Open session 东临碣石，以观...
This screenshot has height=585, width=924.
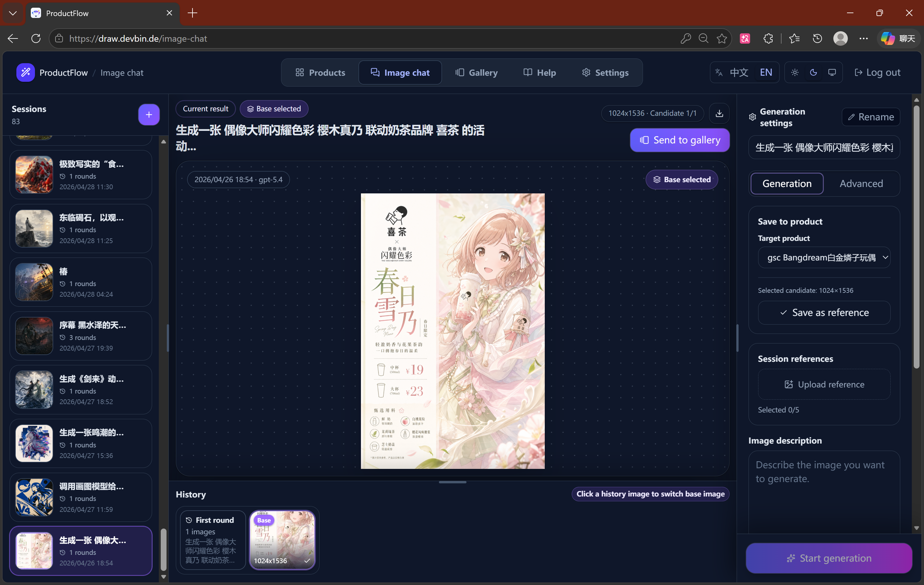click(81, 229)
